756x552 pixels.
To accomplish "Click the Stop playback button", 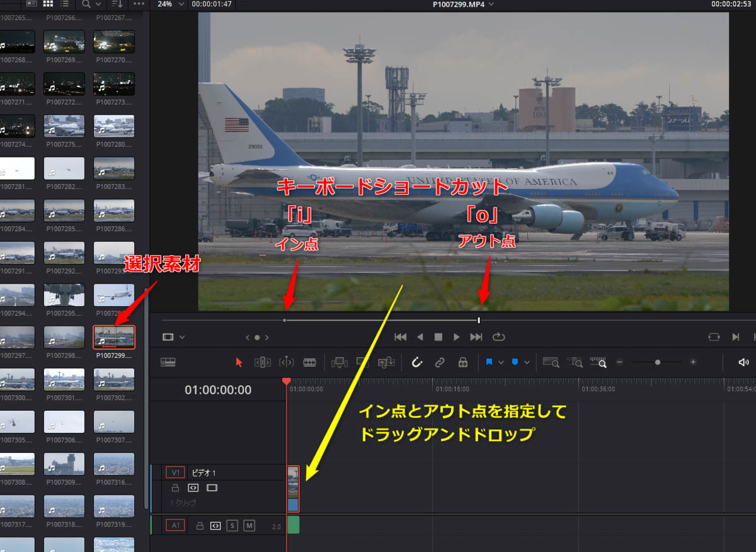I will click(438, 337).
